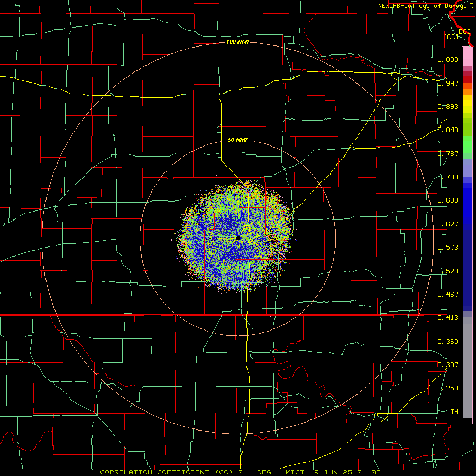This screenshot has width=476, height=476.
Task: Click the TH threshold label on the legend
Action: coord(454,412)
